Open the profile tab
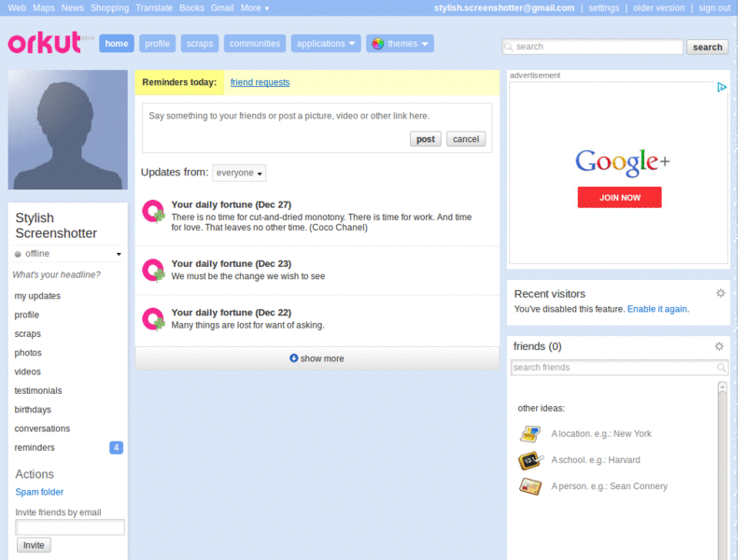 [157, 43]
